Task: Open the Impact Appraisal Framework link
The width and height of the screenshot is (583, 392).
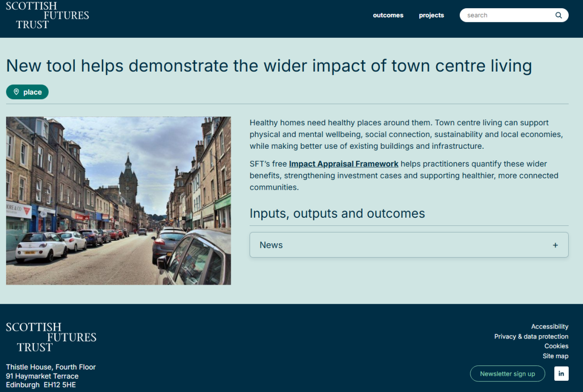Action: 344,164
